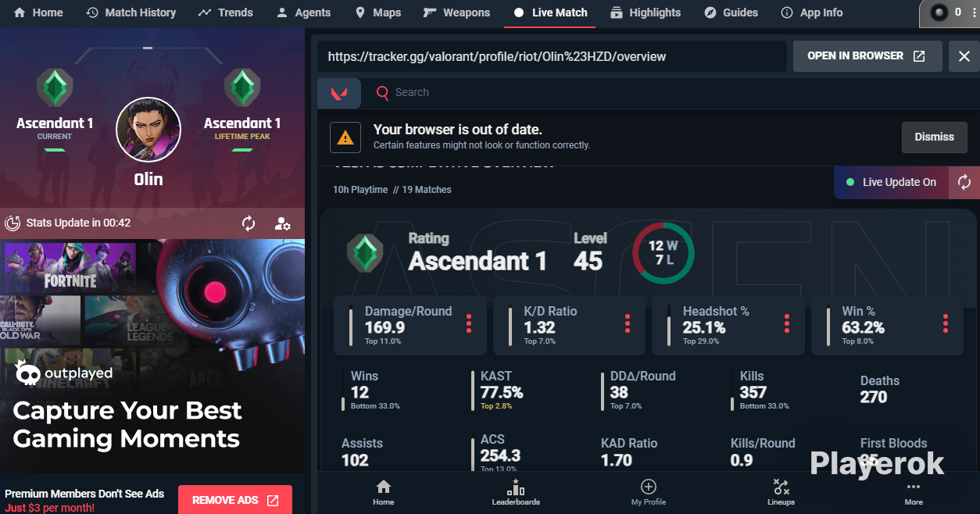
Task: Open the Weapons tab
Action: (x=456, y=12)
